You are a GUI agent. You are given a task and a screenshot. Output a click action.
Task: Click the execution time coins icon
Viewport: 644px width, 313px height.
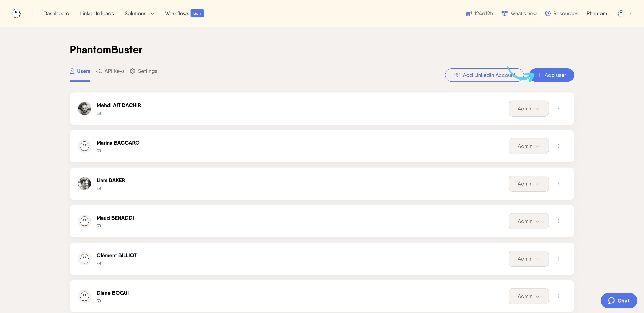pos(469,14)
